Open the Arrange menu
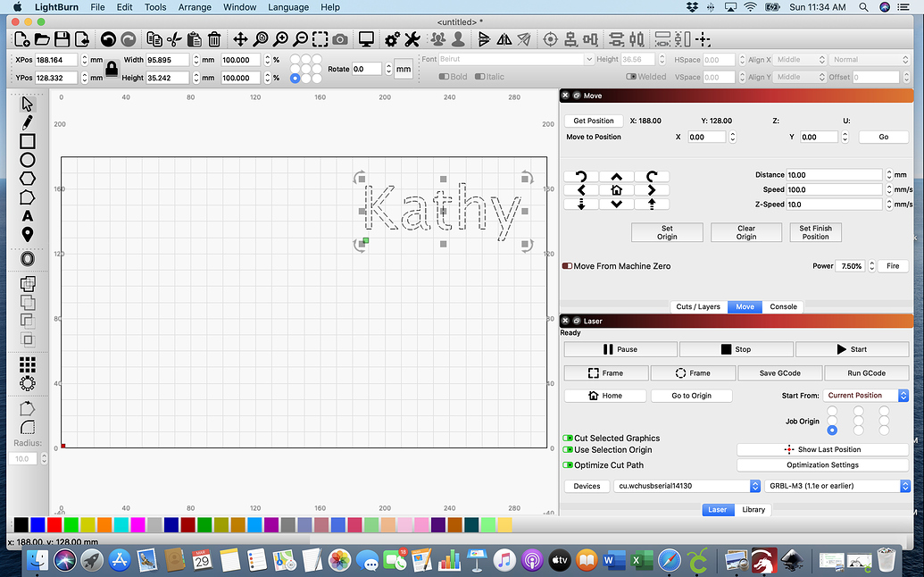This screenshot has width=924, height=577. [195, 7]
